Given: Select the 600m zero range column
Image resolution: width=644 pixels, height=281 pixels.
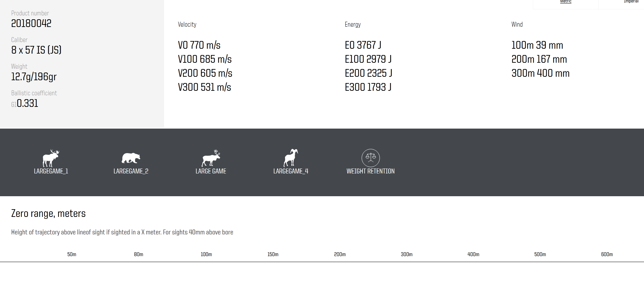Looking at the screenshot, I should [x=607, y=254].
